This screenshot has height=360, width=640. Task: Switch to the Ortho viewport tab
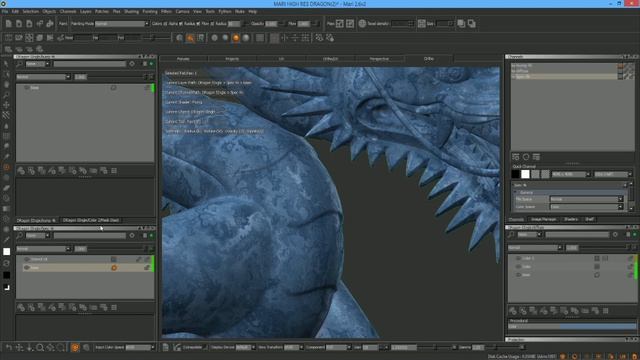click(429, 59)
